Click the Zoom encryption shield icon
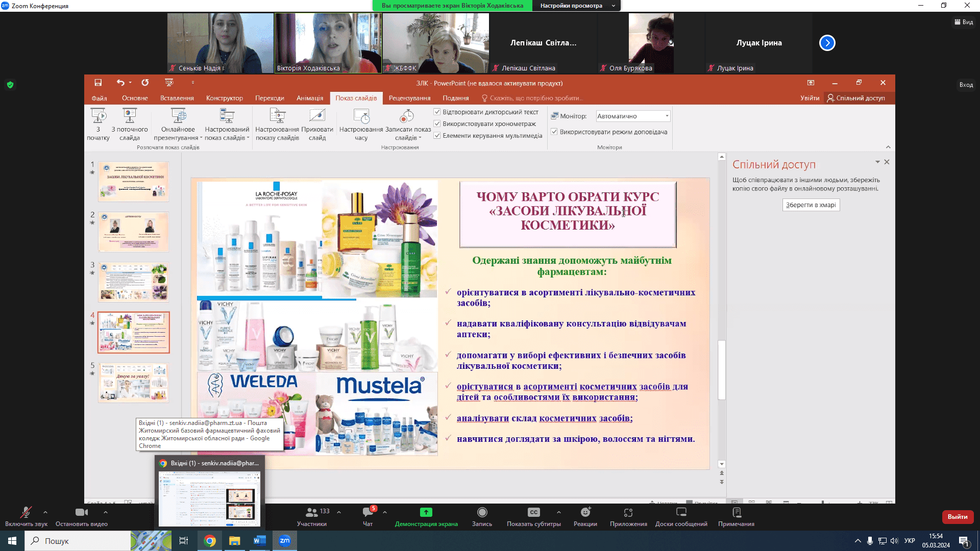The width and height of the screenshot is (980, 551). (x=10, y=85)
